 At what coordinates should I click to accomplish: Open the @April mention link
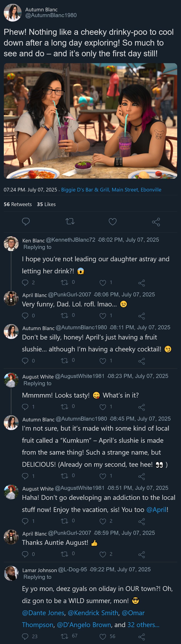click(x=157, y=509)
